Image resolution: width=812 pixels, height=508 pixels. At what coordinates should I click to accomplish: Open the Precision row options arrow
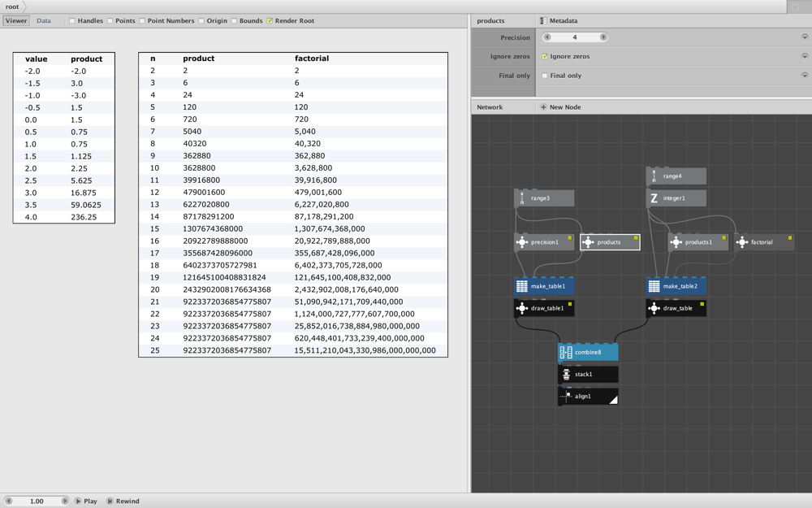[x=804, y=37]
